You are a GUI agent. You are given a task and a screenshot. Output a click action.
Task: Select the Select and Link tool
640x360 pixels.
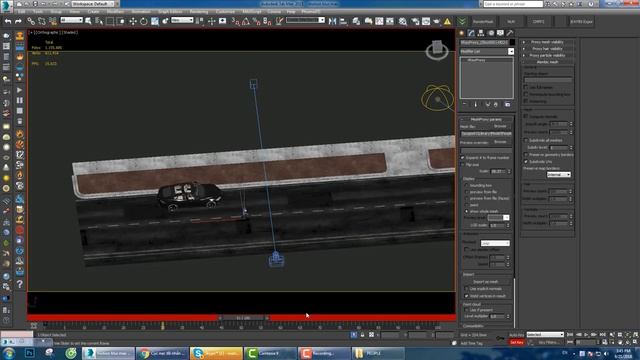[x=31, y=21]
